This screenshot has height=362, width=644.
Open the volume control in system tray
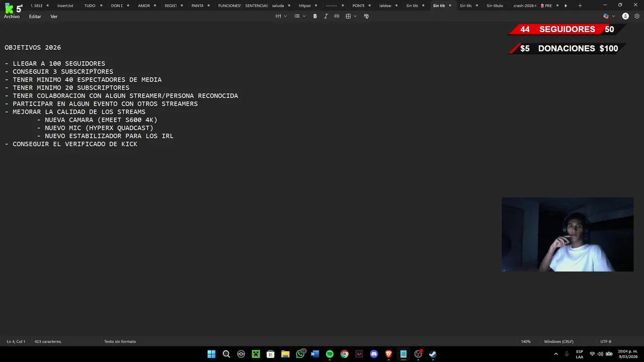tap(600, 354)
